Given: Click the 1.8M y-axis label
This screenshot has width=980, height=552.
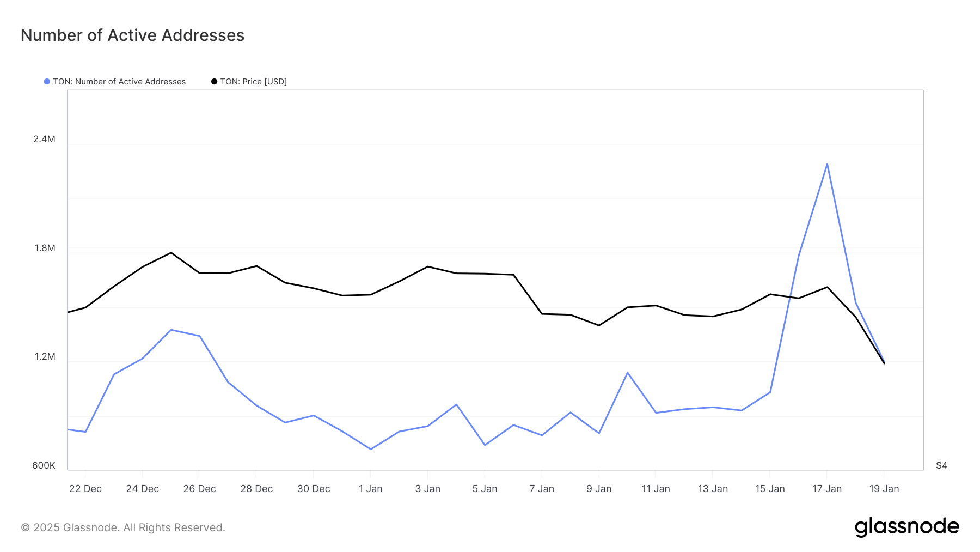Looking at the screenshot, I should point(45,248).
